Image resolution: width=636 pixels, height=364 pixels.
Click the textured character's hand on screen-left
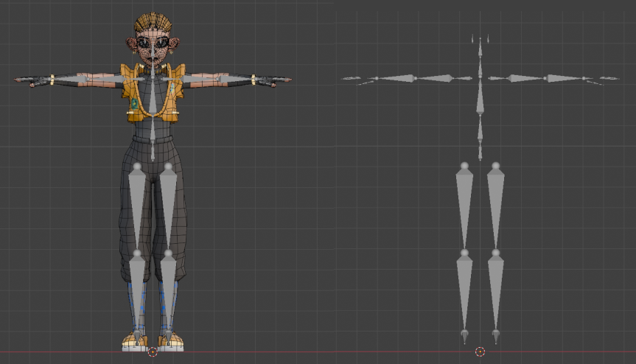click(35, 81)
